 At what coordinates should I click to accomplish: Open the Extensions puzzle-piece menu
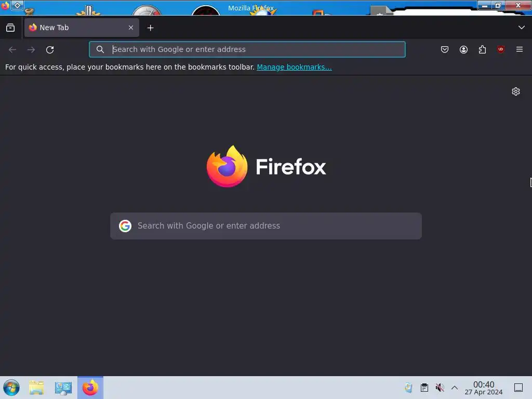click(x=482, y=49)
